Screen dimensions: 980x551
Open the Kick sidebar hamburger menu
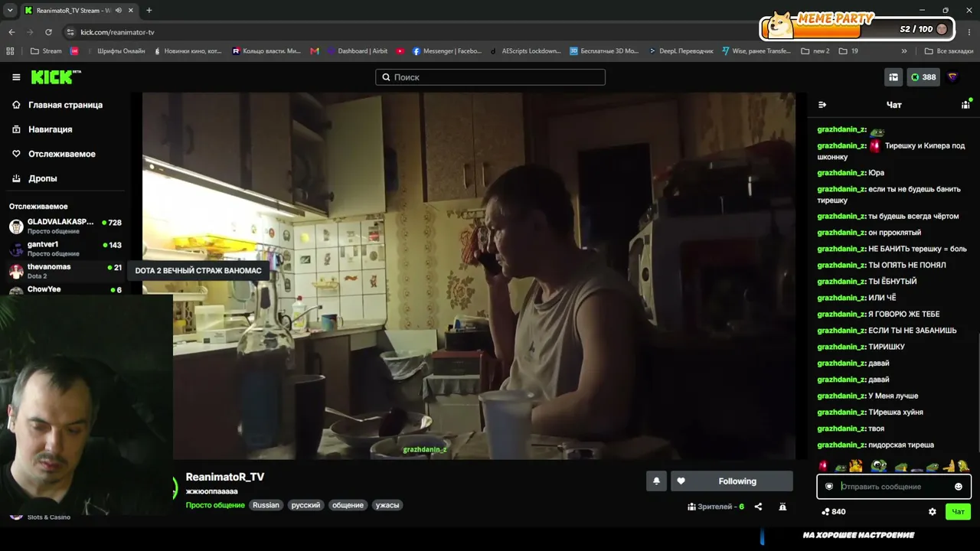[x=16, y=77]
